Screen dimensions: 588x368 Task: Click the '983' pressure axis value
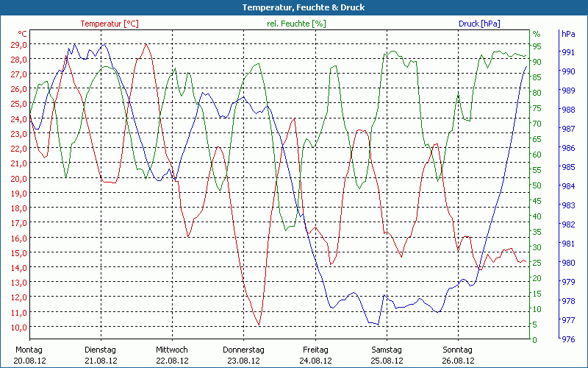[x=568, y=205]
